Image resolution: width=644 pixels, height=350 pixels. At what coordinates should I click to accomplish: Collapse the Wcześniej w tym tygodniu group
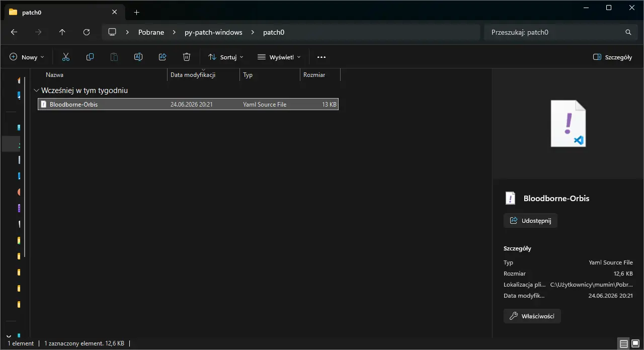pyautogui.click(x=36, y=91)
